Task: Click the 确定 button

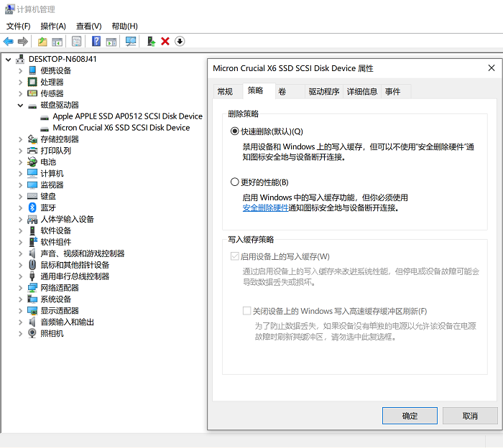Action: click(x=410, y=416)
